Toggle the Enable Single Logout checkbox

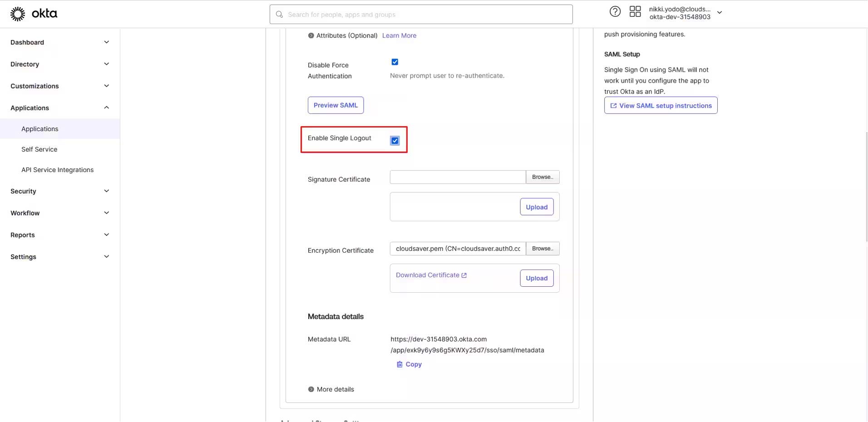pos(395,141)
